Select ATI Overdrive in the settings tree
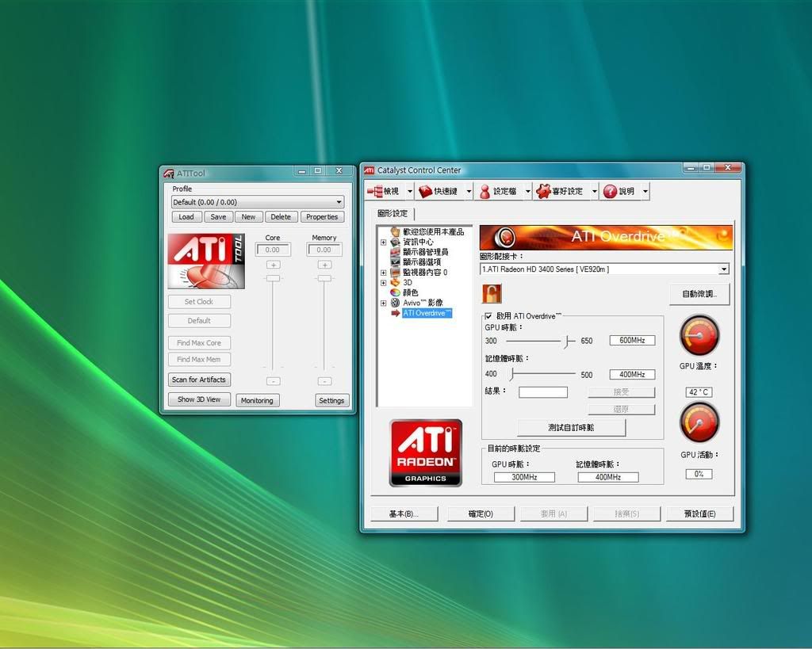 426,313
